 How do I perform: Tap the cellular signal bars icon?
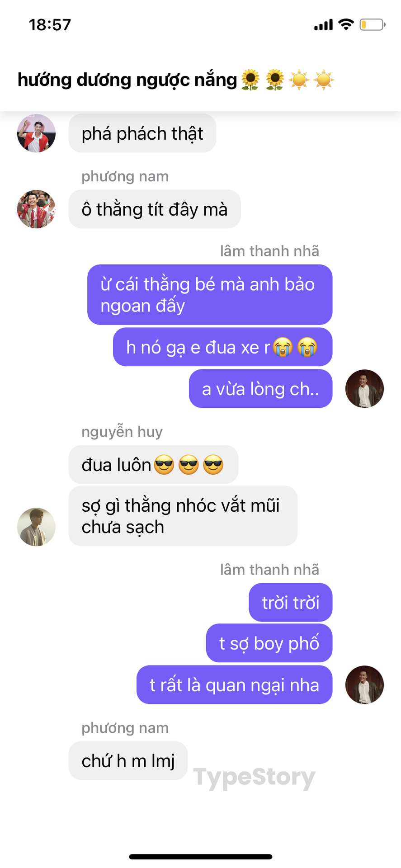[324, 25]
